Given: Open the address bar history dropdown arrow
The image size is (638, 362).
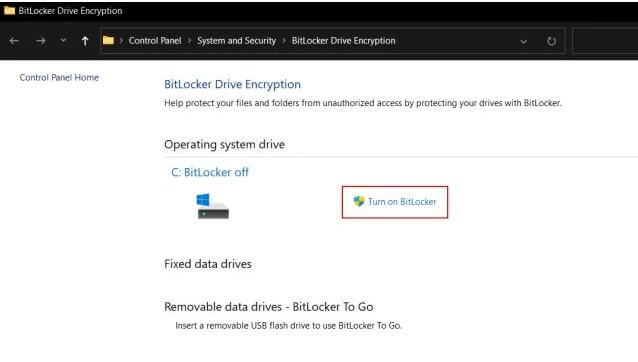Looking at the screenshot, I should [x=524, y=41].
